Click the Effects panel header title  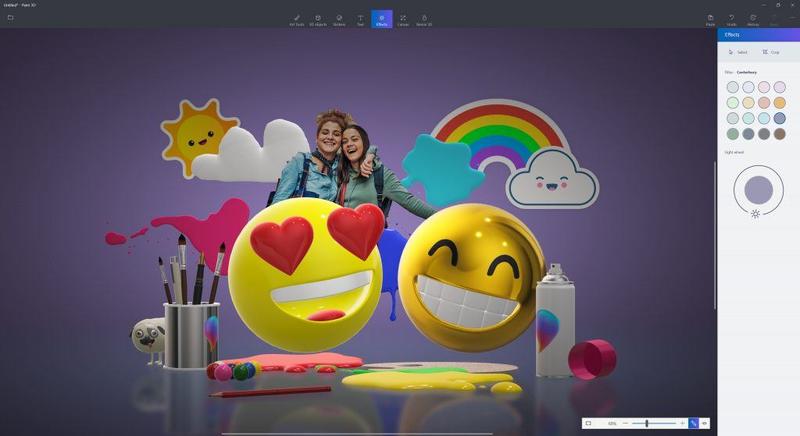pos(732,35)
